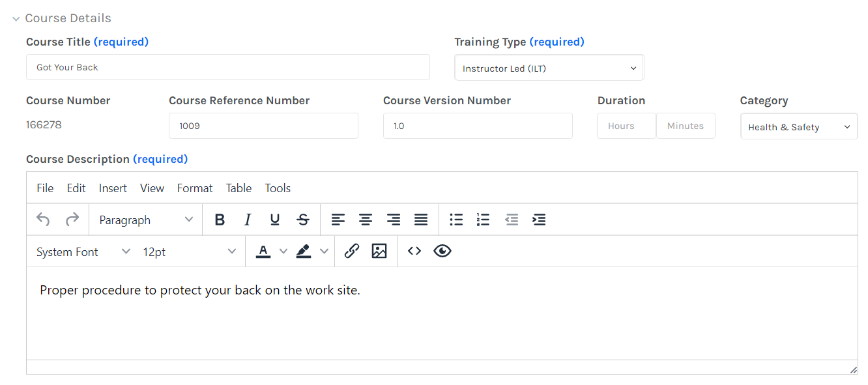
Task: Apply the text color
Action: point(263,251)
